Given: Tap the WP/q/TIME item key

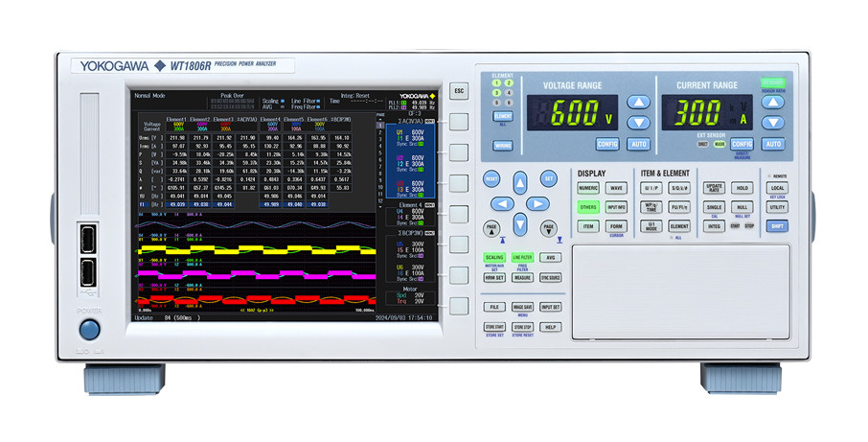Looking at the screenshot, I should point(651,207).
